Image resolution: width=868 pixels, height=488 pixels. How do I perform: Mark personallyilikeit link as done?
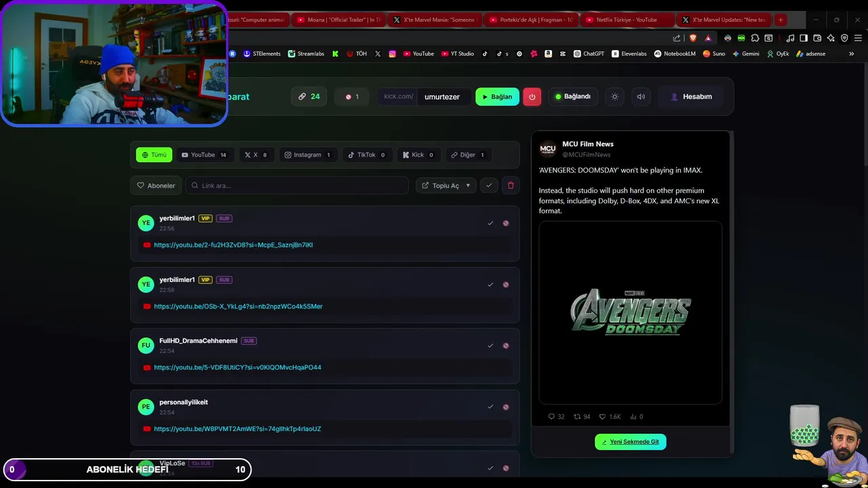[490, 407]
